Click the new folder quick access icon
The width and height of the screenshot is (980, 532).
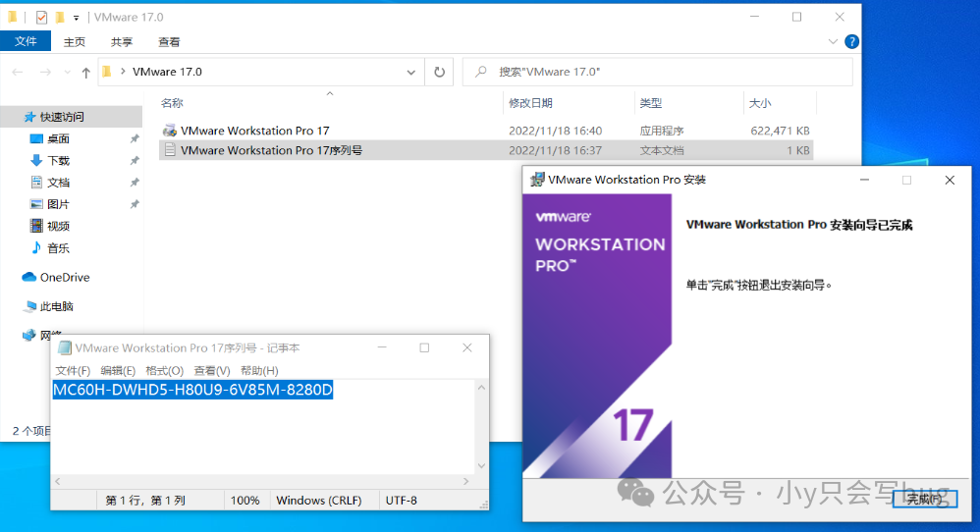[x=60, y=18]
